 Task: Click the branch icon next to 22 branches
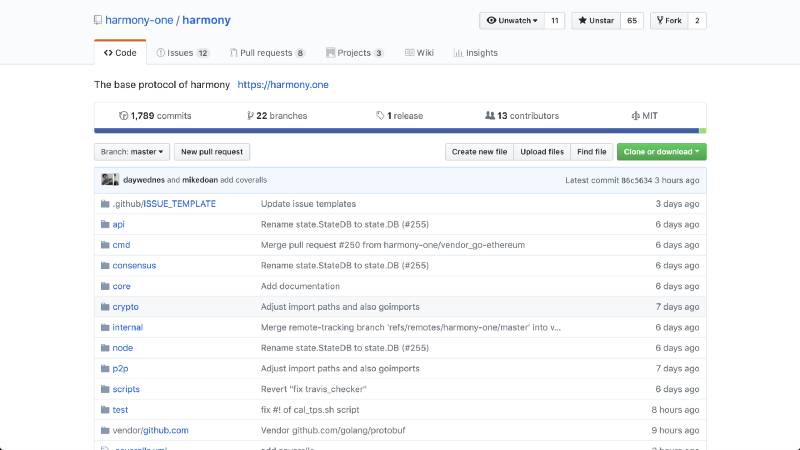point(250,116)
